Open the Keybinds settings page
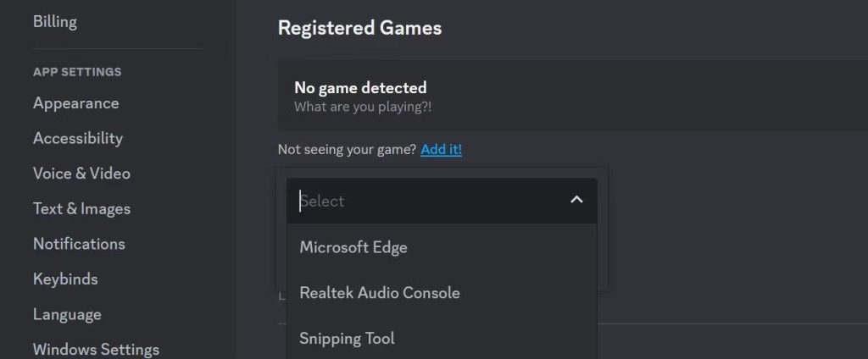Screen dimensions: 868x359 [65, 279]
